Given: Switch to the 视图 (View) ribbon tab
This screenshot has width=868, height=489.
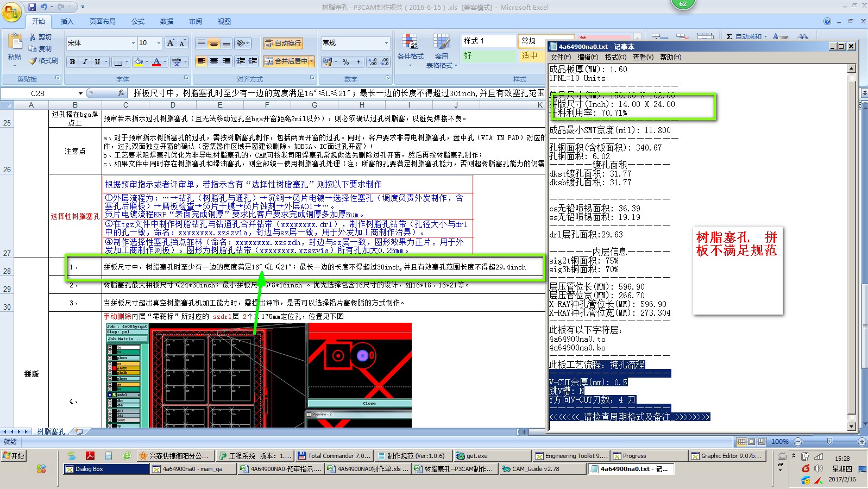Looking at the screenshot, I should pos(224,22).
